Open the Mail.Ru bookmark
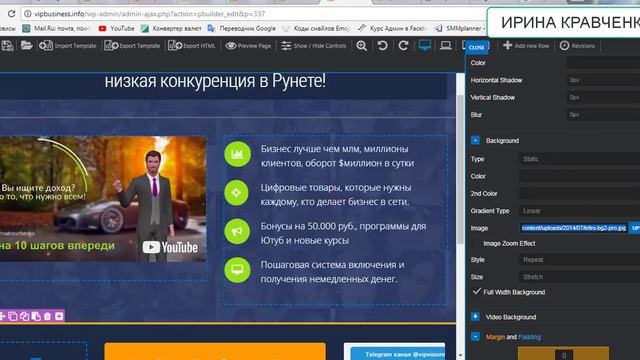The height and width of the screenshot is (360, 640). [x=56, y=28]
